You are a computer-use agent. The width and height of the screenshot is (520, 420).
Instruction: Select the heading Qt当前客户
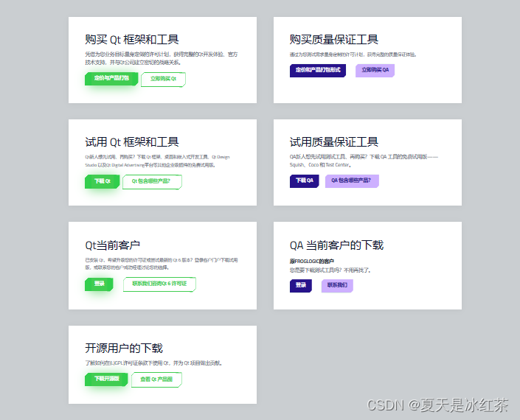coord(112,245)
